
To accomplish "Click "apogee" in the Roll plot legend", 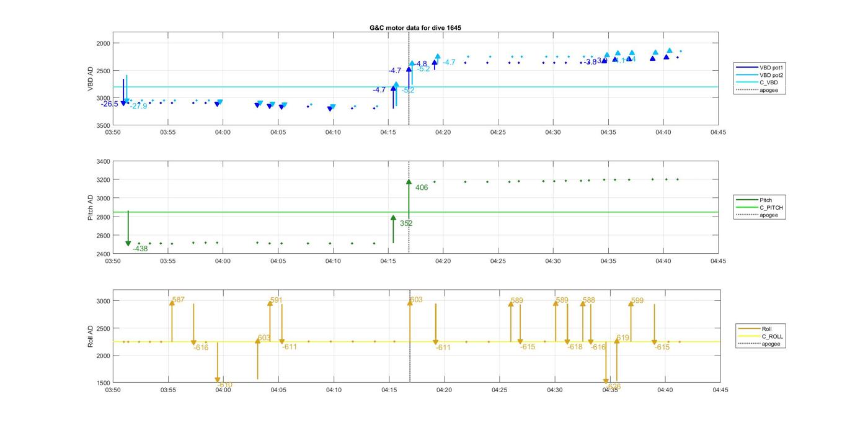I will tap(760, 344).
